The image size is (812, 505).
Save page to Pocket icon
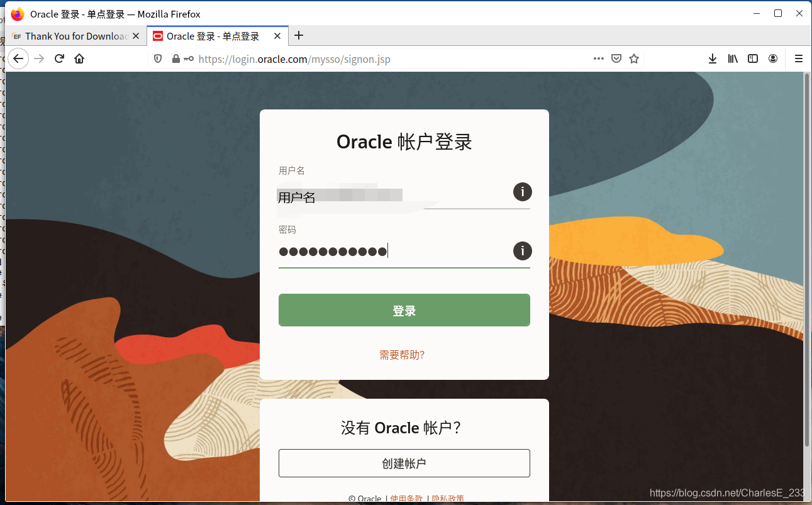617,58
